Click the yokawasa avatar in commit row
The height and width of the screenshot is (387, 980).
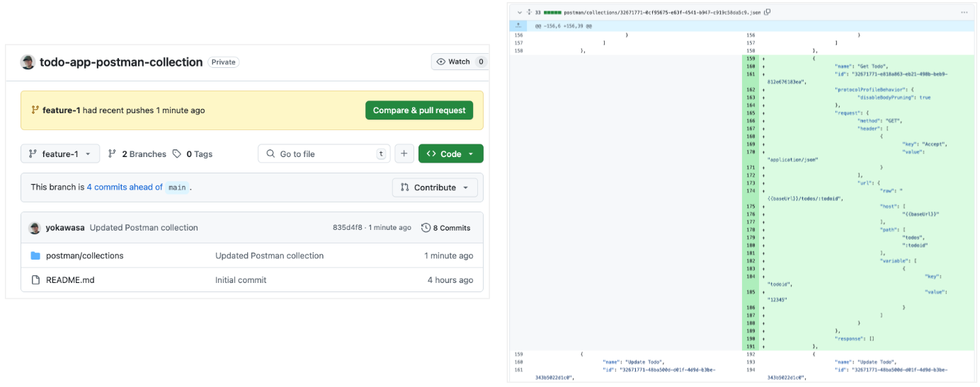tap(35, 228)
